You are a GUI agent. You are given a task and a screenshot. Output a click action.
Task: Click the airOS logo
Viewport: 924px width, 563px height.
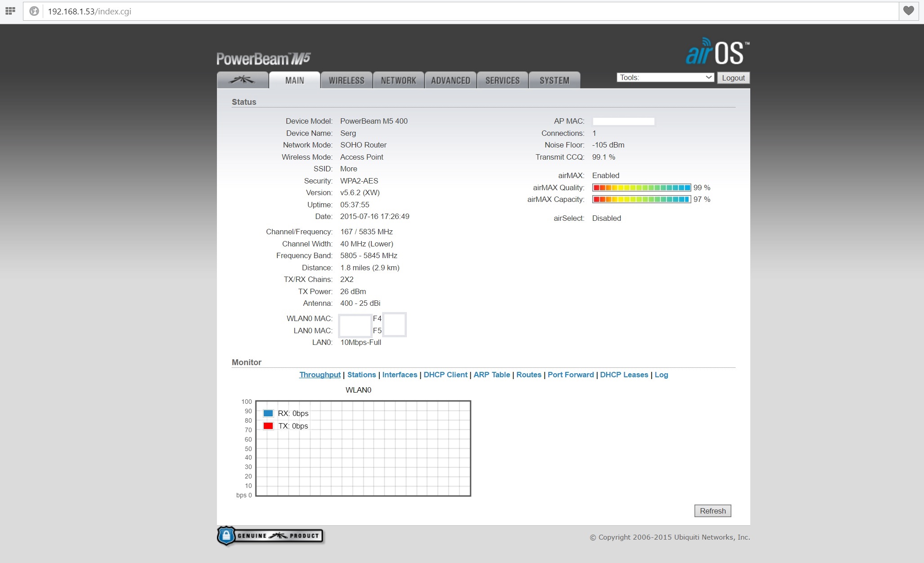[x=717, y=53]
